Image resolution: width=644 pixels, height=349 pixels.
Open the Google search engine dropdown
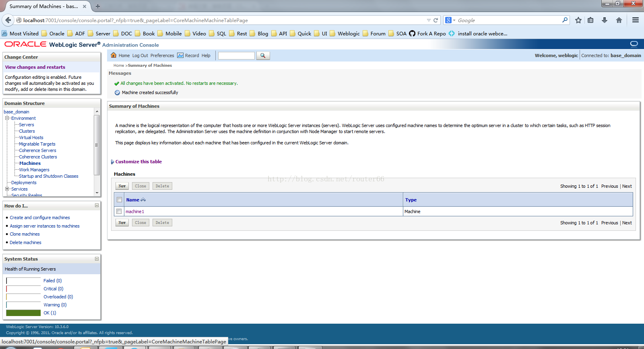450,20
